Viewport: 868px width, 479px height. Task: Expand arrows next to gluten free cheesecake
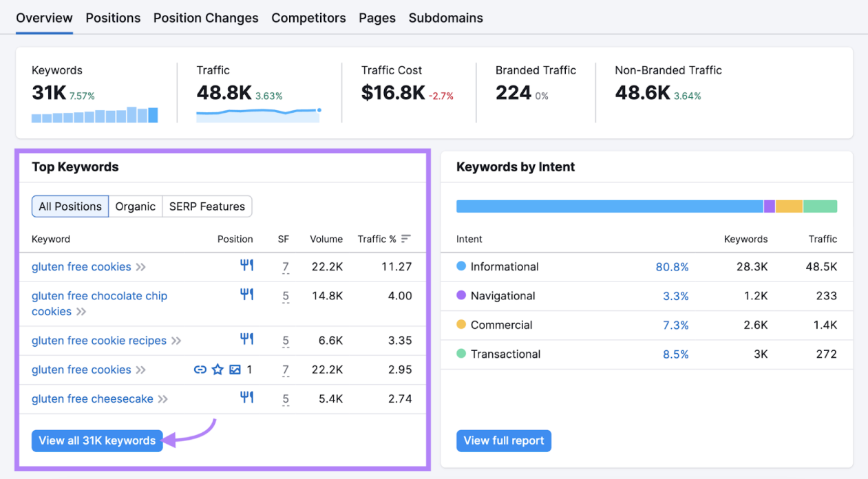click(x=163, y=399)
